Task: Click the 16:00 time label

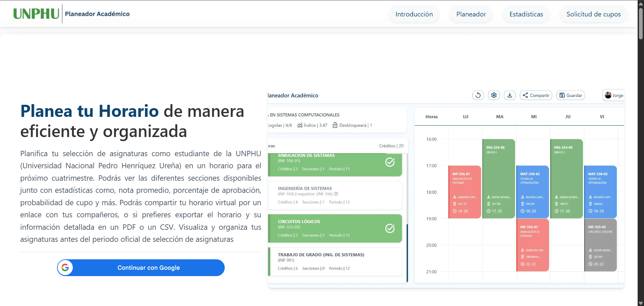Action: (x=431, y=139)
